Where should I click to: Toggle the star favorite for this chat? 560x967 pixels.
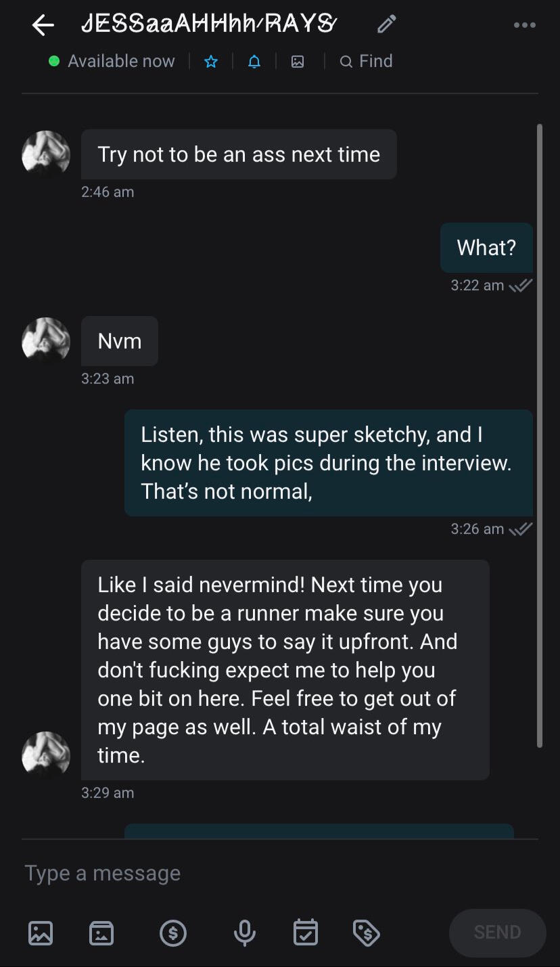point(211,62)
